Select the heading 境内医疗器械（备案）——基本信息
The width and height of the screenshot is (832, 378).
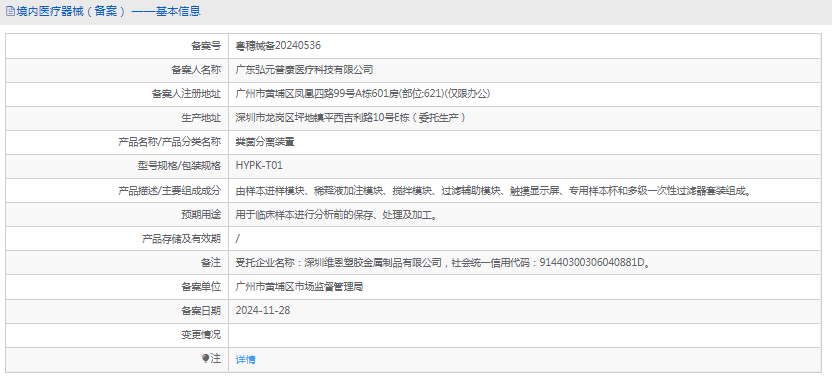click(109, 11)
